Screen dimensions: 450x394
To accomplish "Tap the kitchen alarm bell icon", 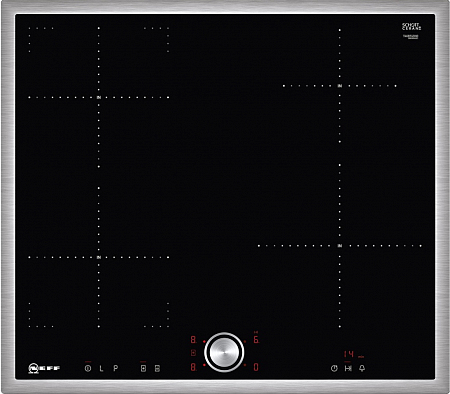I will [x=362, y=368].
